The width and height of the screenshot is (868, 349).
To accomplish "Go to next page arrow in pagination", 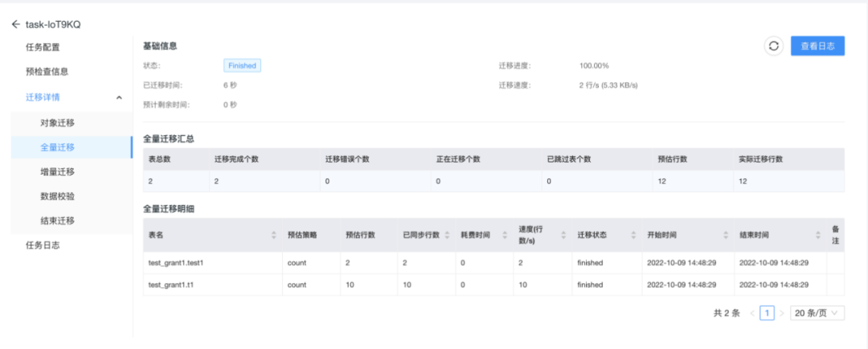I will click(x=782, y=314).
